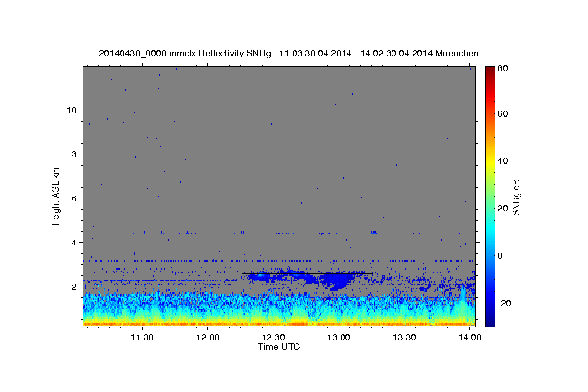Click the height tick label 10
Screen dimensions: 588x392
71,110
